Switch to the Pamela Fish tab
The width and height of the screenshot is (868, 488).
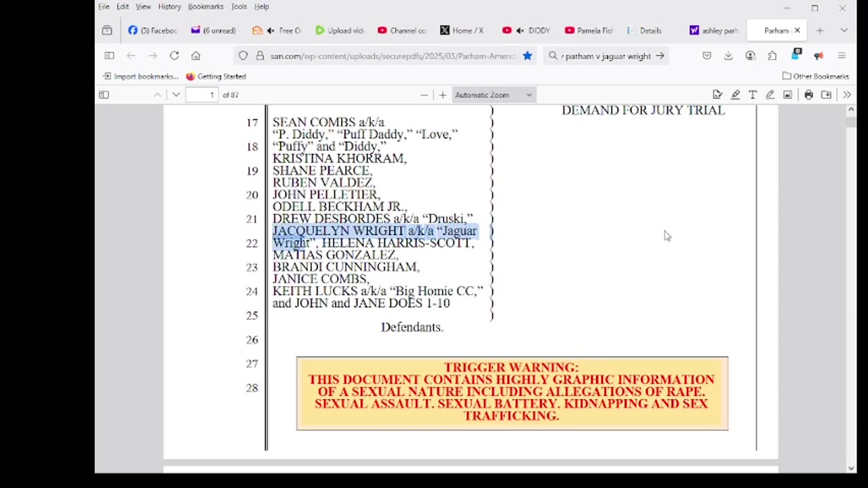pos(589,30)
